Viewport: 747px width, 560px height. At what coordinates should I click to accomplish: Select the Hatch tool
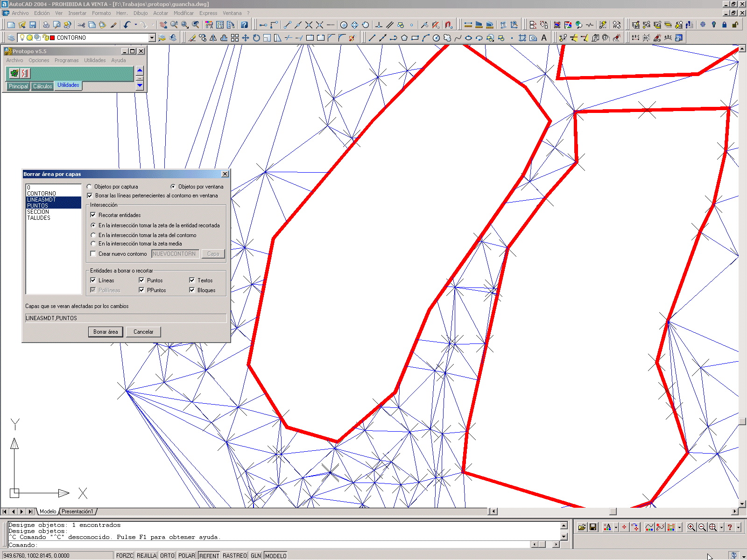[x=522, y=38]
